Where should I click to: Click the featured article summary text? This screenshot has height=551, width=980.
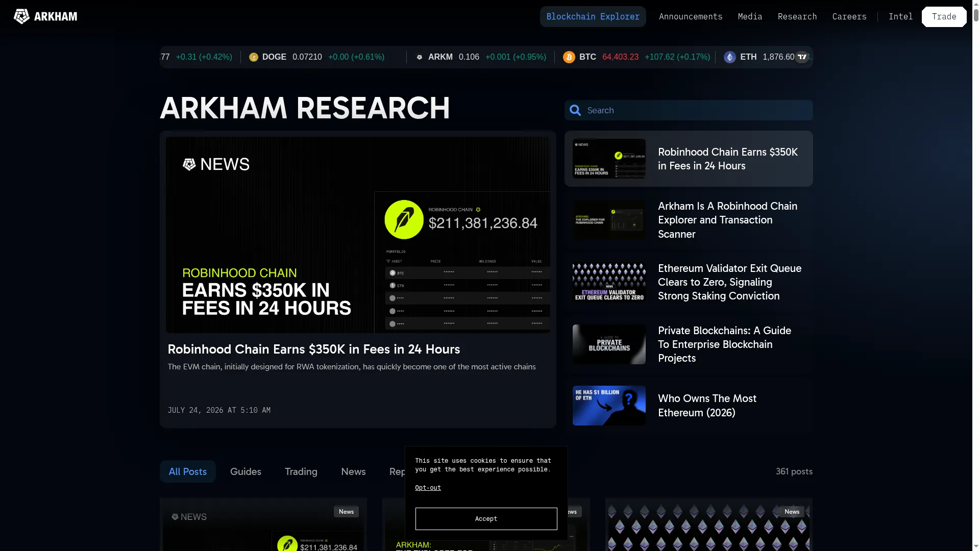tap(352, 367)
